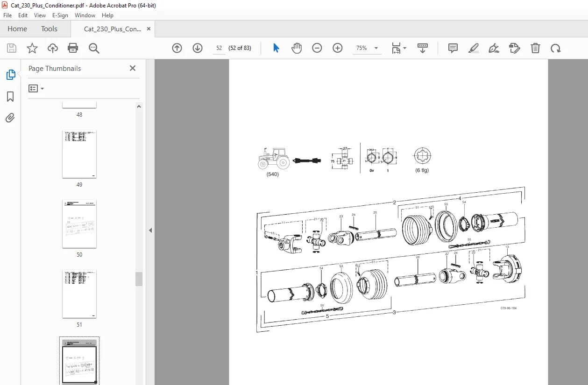Go to next page arrow

point(198,48)
